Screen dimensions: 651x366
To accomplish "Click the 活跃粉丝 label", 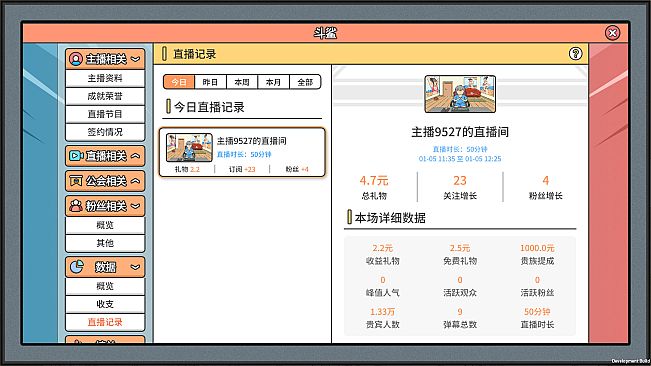I will tap(537, 293).
